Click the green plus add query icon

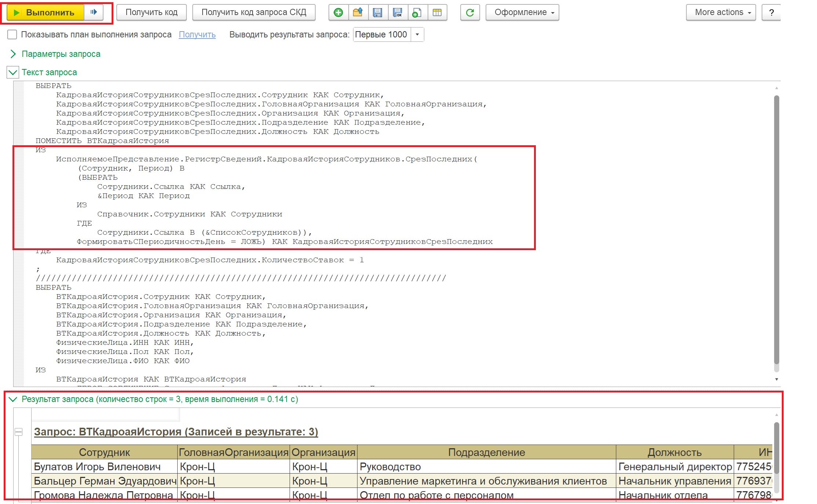click(x=338, y=12)
